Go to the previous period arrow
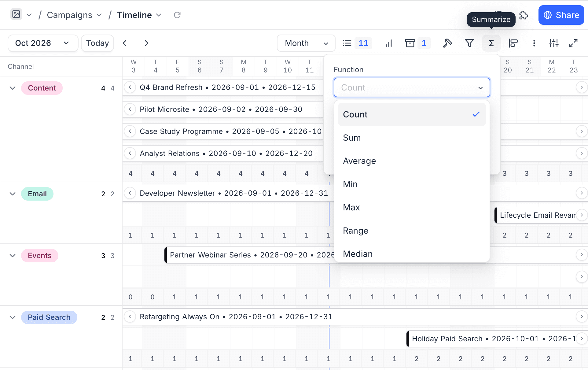This screenshot has width=588, height=370. pyautogui.click(x=125, y=43)
